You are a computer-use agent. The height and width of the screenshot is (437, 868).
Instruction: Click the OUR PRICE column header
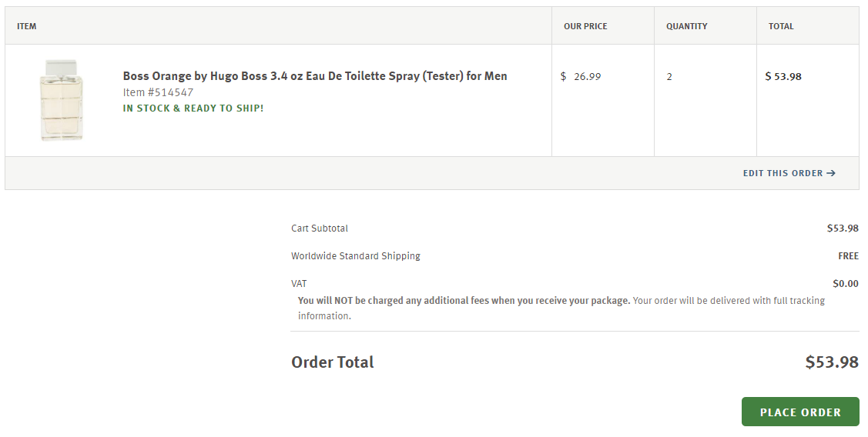(585, 26)
